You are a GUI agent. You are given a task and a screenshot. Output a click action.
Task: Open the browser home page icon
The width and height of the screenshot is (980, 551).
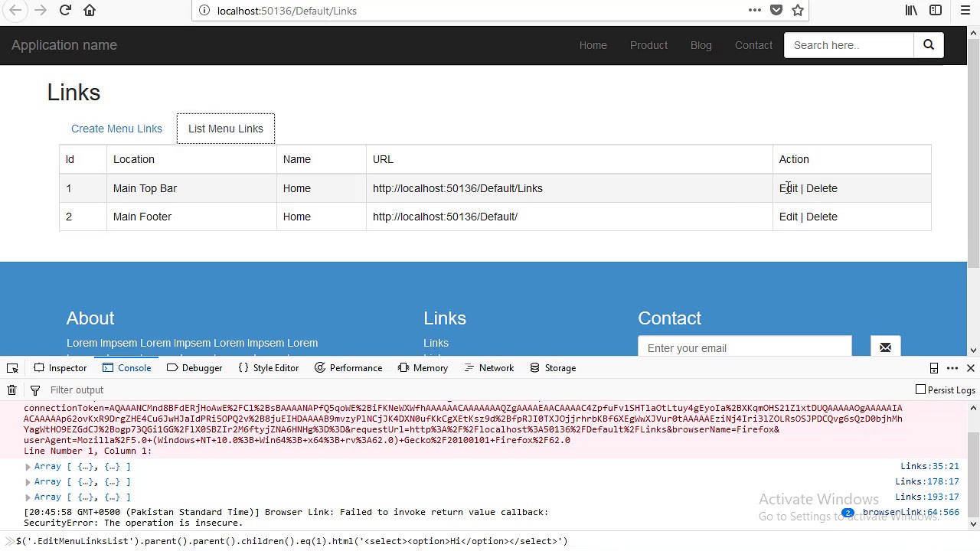pyautogui.click(x=90, y=11)
